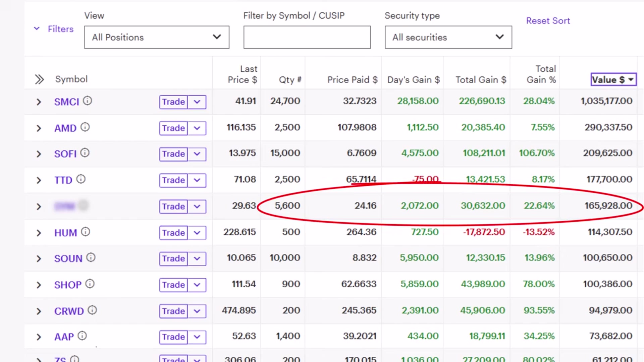This screenshot has width=644, height=362.
Task: Expand the SMCI position row
Action: 39,102
